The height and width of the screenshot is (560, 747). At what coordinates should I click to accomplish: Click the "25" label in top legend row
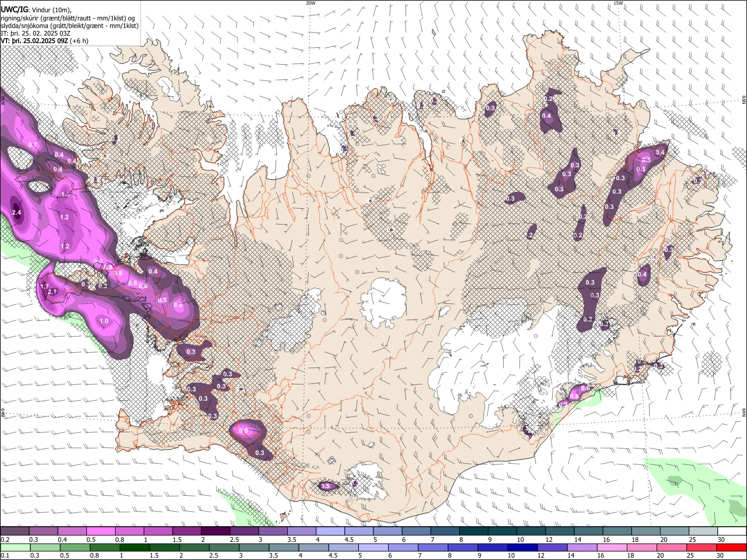pos(692,540)
